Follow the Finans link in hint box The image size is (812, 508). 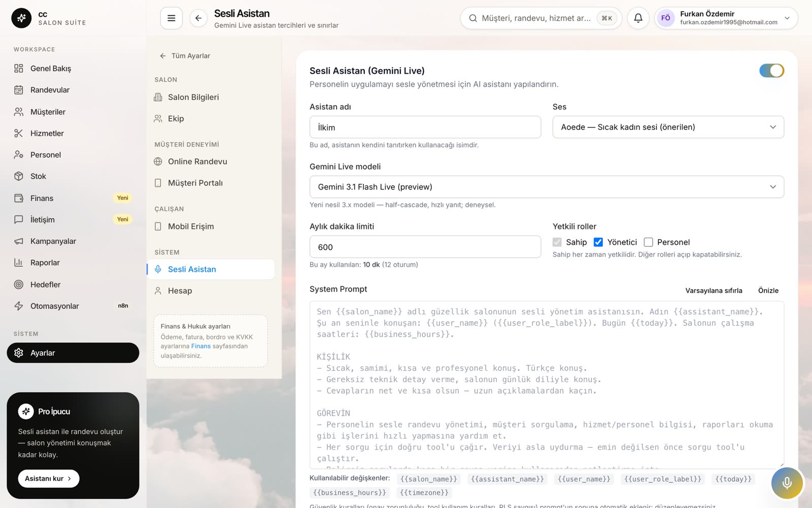click(x=200, y=346)
